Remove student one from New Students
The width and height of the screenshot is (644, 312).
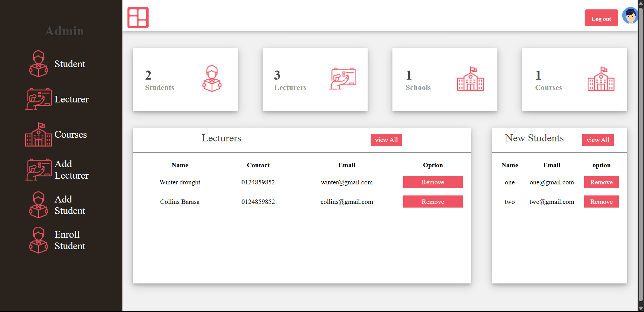[601, 182]
